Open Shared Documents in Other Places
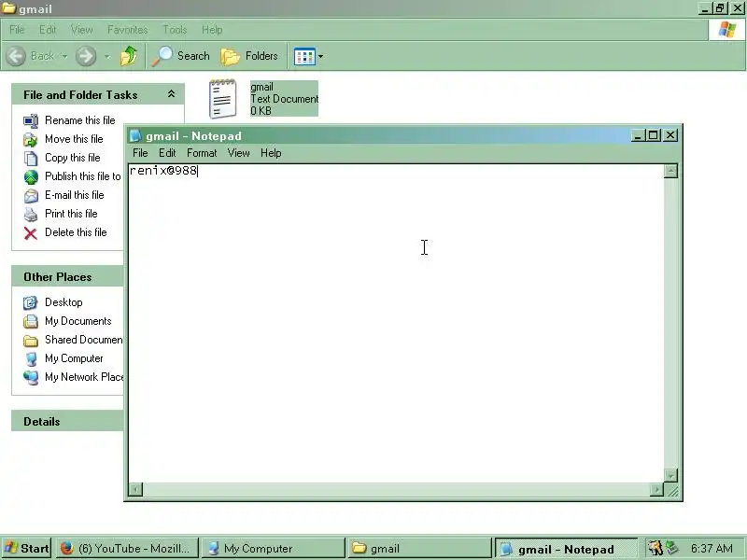The width and height of the screenshot is (747, 560). [84, 340]
